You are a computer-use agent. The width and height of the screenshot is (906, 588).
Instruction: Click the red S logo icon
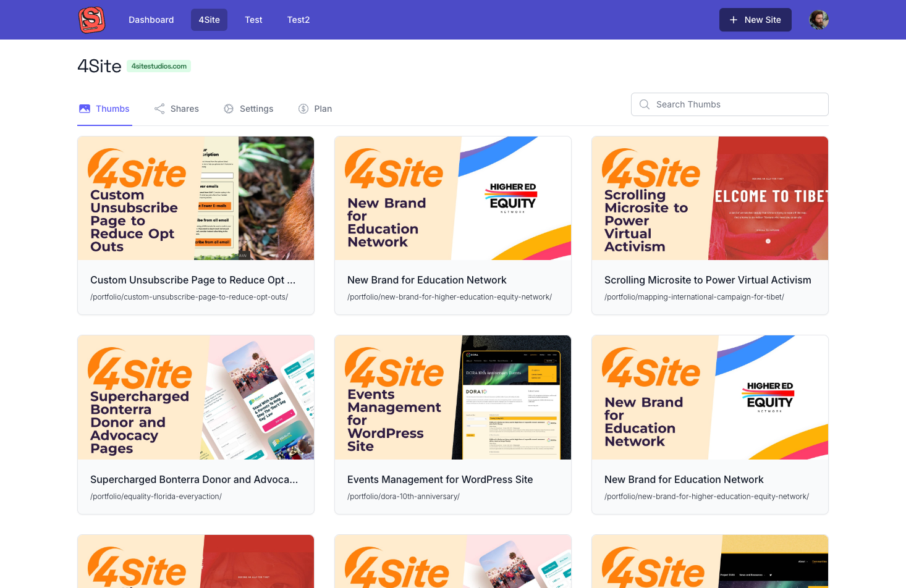click(91, 20)
